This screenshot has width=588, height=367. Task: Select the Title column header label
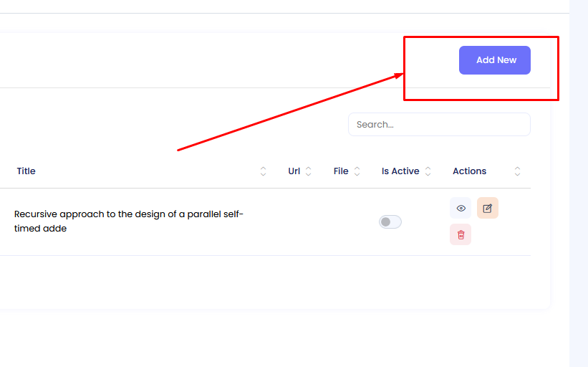point(26,171)
